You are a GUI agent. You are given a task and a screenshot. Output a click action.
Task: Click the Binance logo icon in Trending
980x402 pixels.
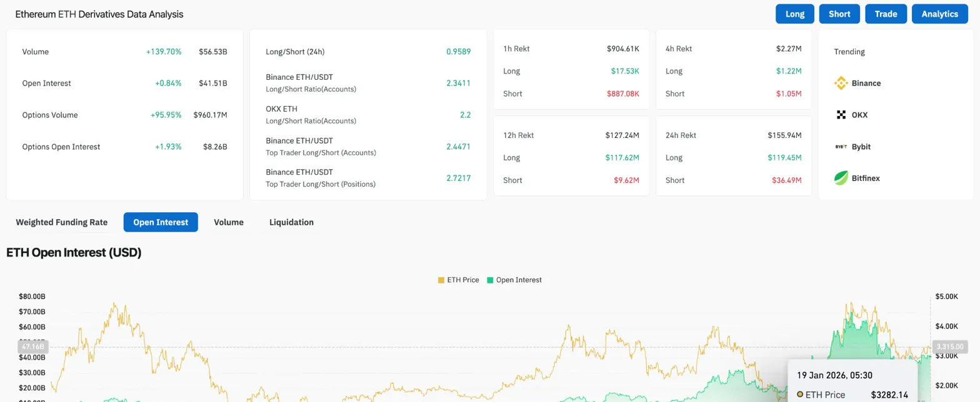point(841,83)
